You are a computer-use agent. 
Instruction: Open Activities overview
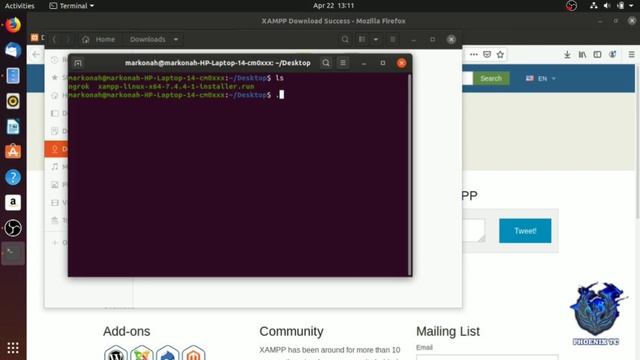(20, 6)
